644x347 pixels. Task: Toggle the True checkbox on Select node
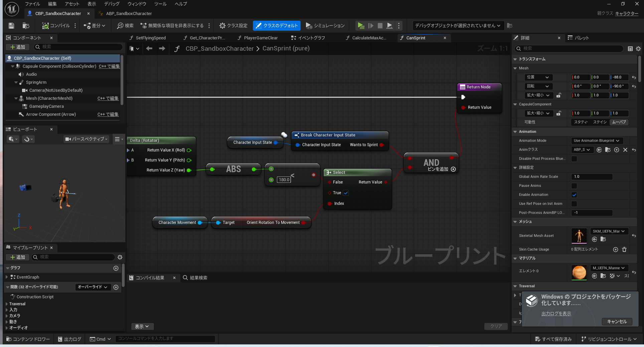pos(346,193)
